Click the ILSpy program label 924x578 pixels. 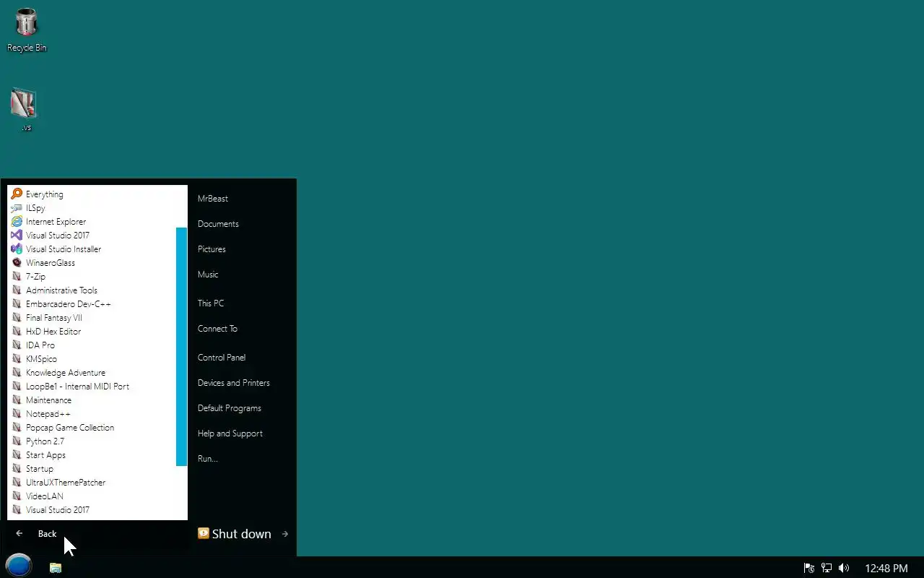[x=35, y=207]
